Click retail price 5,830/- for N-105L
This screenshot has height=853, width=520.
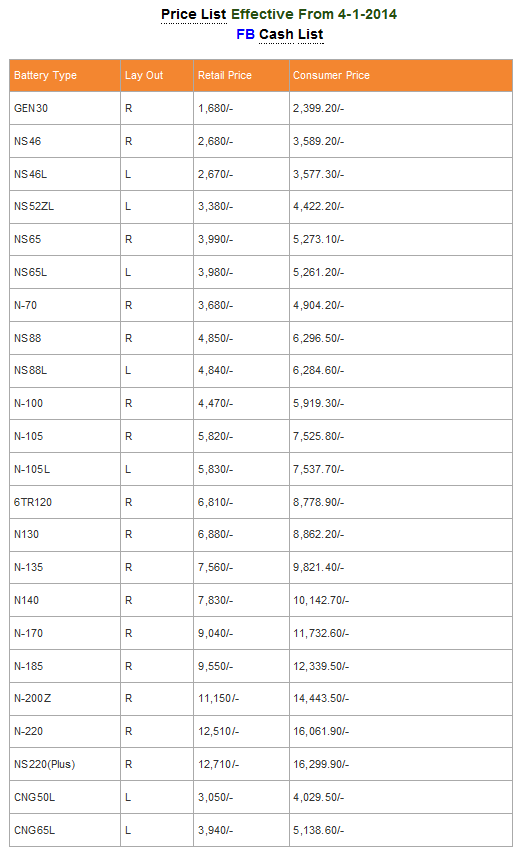pyautogui.click(x=215, y=469)
